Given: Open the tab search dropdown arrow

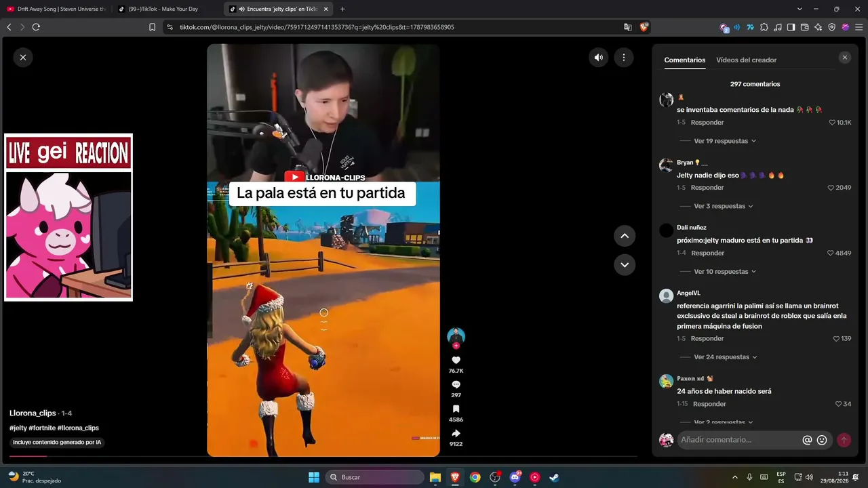Looking at the screenshot, I should [800, 9].
